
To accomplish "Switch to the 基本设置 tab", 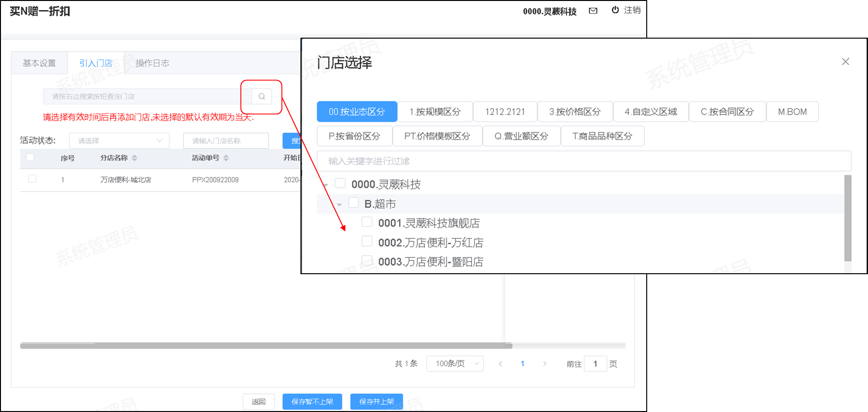I will (x=39, y=63).
